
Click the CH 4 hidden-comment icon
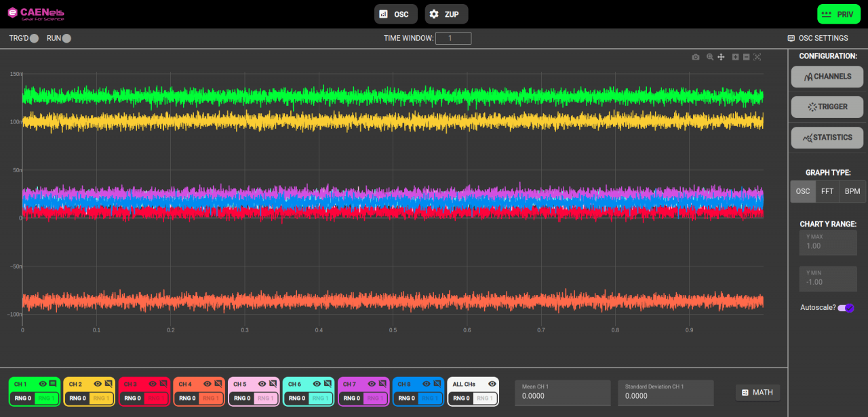tap(218, 384)
